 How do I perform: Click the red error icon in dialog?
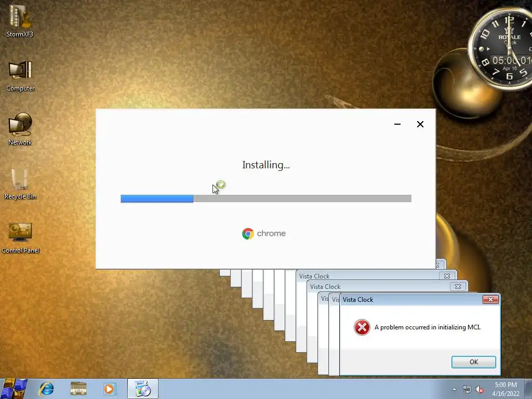pos(362,327)
